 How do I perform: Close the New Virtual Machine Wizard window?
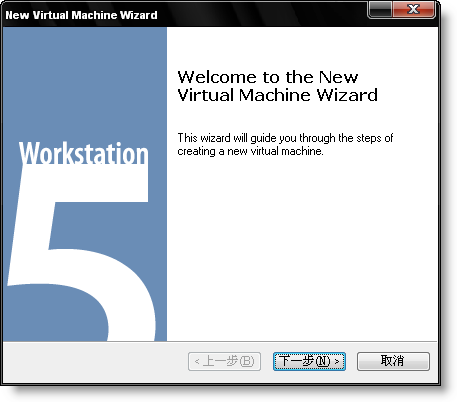(414, 9)
